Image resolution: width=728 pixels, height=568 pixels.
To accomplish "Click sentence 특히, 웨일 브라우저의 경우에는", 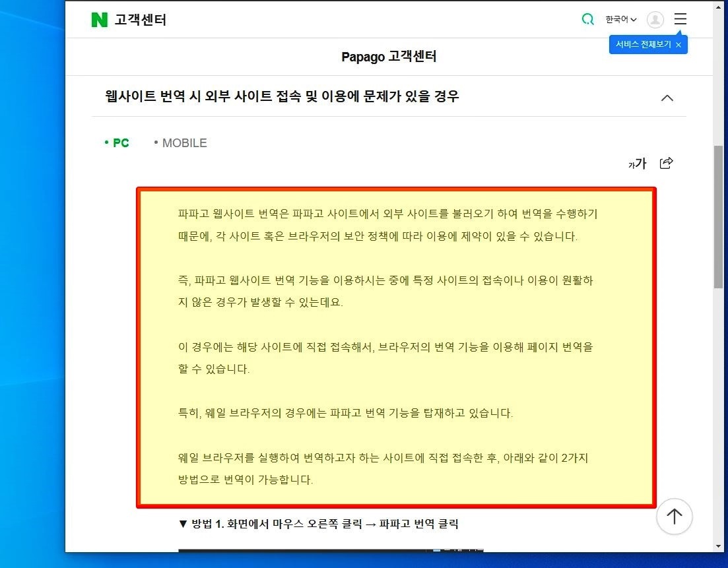I will point(345,413).
